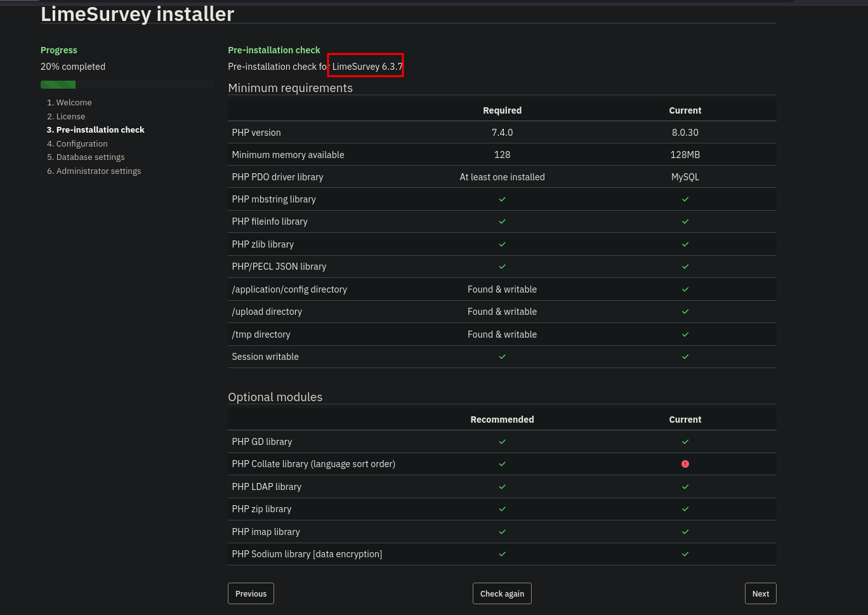Click the LimeSurvey installer page title
The image size is (868, 615).
(x=138, y=13)
